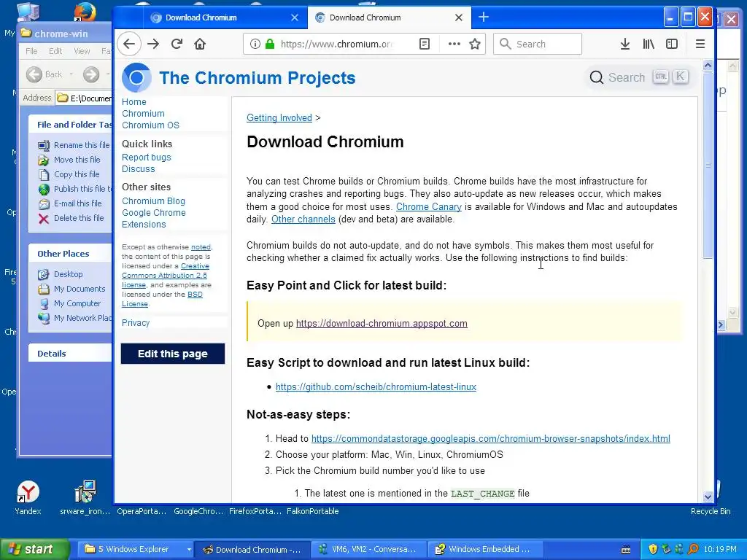
Task: Click the Chromium Projects logo
Action: [x=136, y=77]
